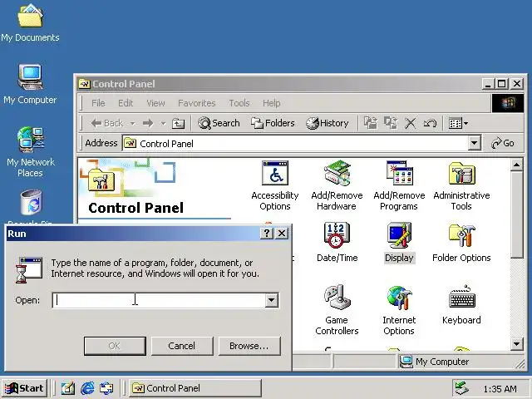Select the Display applet icon
This screenshot has height=399, width=532.
(x=399, y=242)
